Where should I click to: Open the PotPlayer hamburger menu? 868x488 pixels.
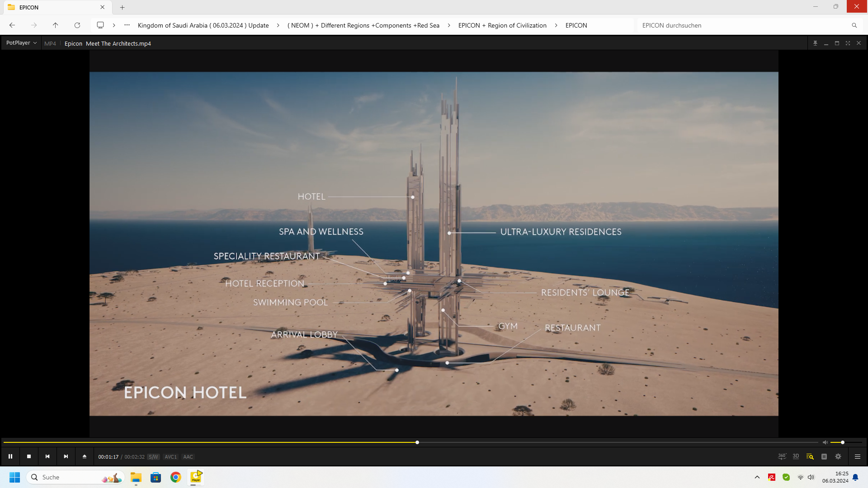pyautogui.click(x=858, y=456)
